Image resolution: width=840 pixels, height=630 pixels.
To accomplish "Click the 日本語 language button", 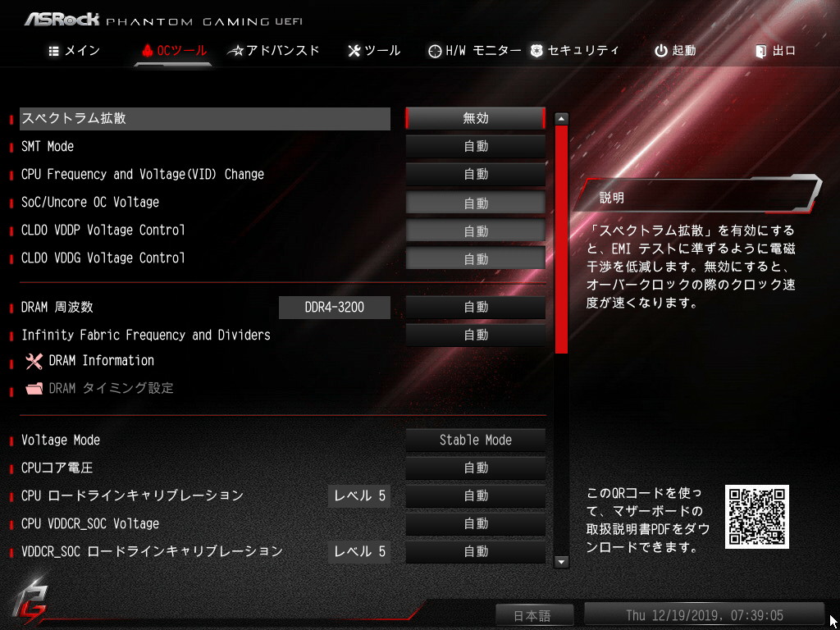I will click(534, 615).
